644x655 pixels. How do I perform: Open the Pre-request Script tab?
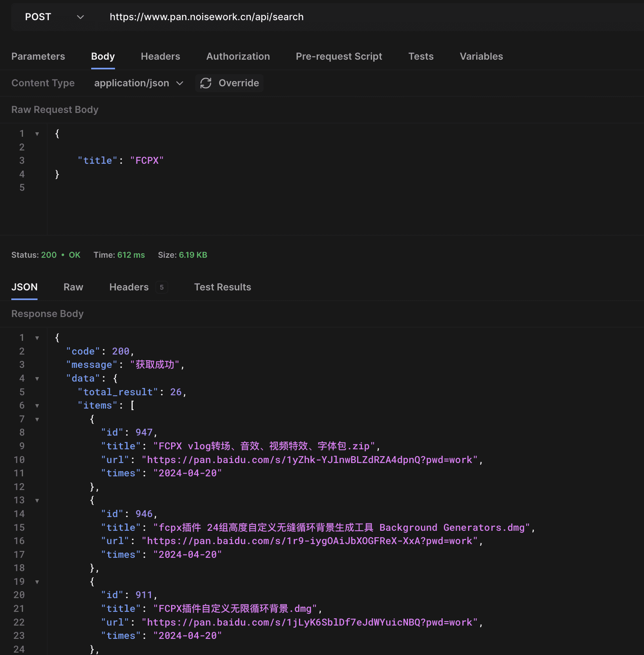tap(339, 56)
